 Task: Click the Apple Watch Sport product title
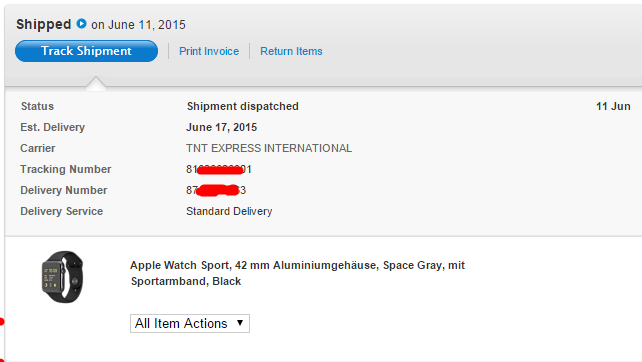[298, 273]
